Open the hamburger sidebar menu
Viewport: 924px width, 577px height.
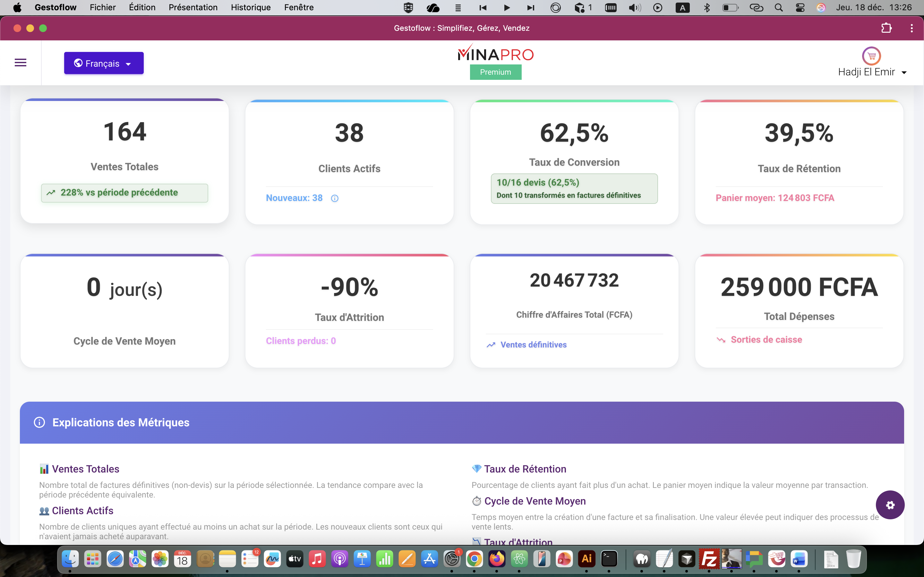point(20,63)
